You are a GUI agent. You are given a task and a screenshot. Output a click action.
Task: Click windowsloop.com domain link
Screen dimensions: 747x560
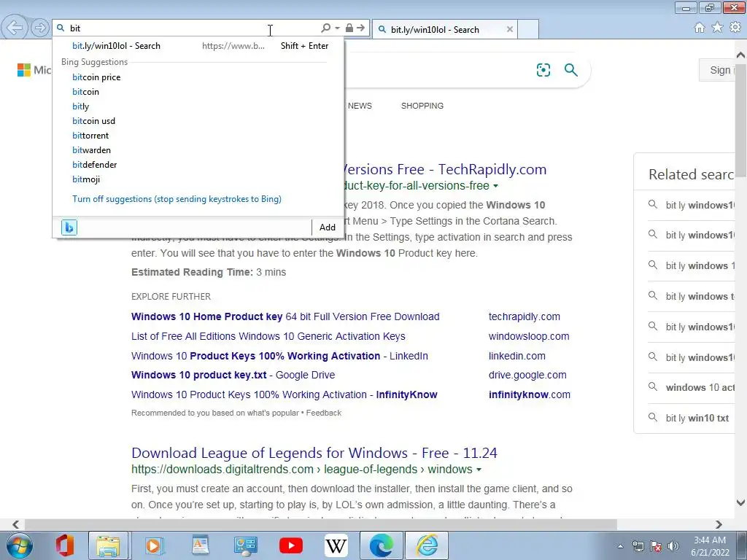click(529, 336)
